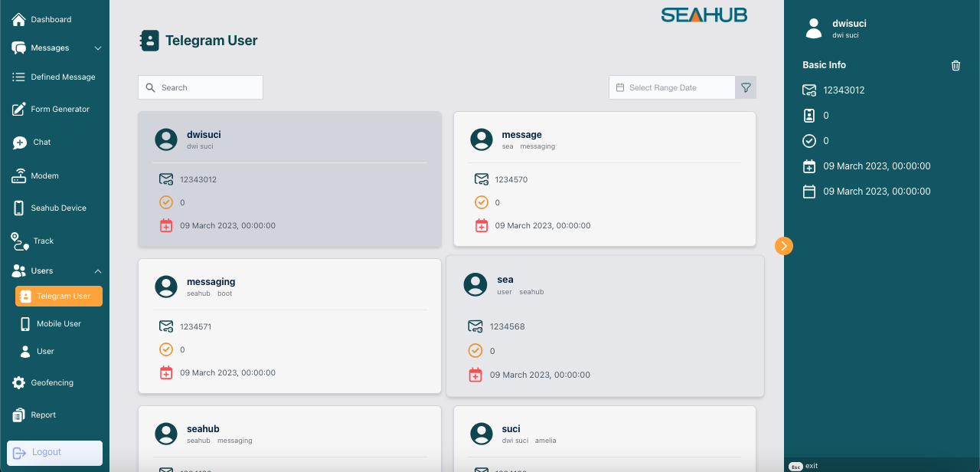Collapse the Users menu section
The height and width of the screenshot is (472, 980).
tap(98, 271)
